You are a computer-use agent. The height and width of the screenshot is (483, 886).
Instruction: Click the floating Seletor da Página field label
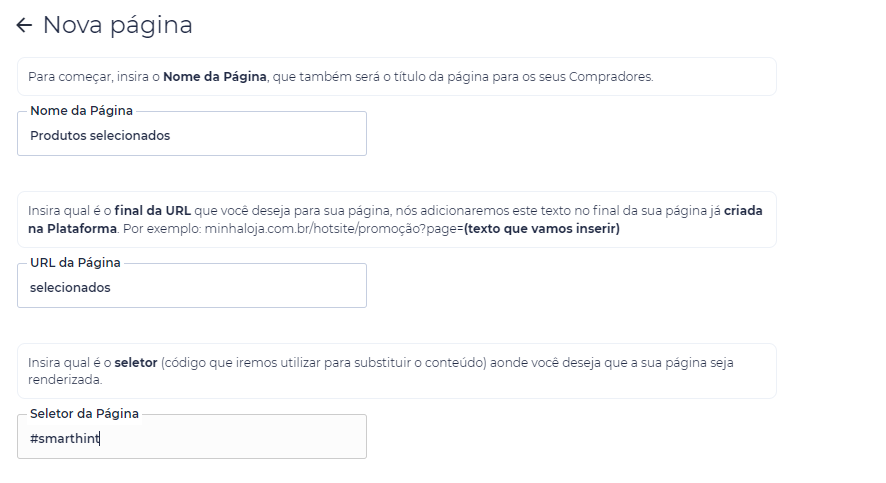point(84,414)
